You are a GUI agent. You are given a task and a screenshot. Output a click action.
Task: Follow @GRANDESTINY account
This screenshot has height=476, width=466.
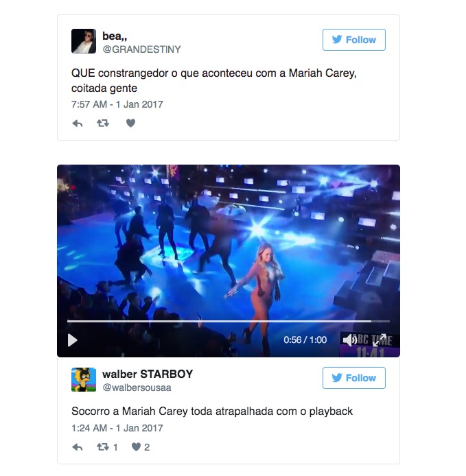[354, 40]
